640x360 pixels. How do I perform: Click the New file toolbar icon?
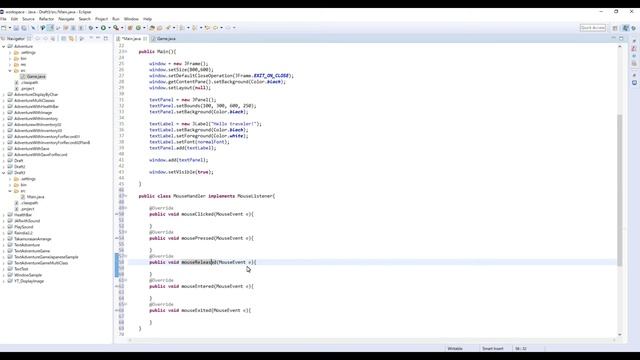(x=3, y=28)
